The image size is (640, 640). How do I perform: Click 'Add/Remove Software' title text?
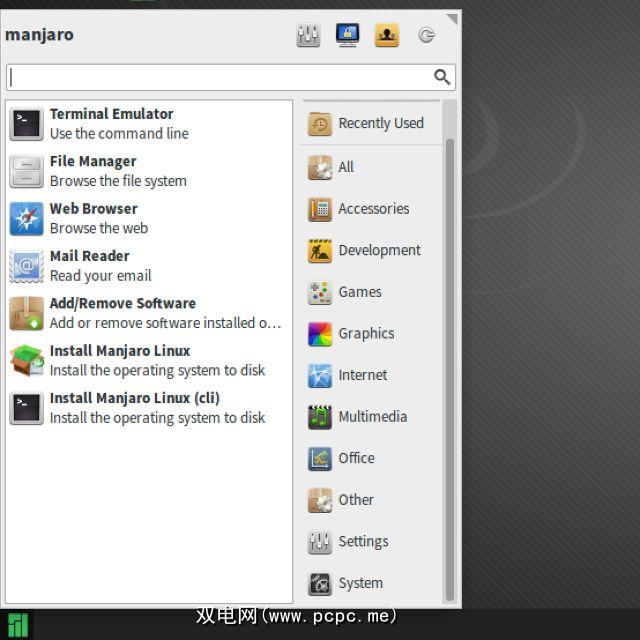[x=123, y=303]
